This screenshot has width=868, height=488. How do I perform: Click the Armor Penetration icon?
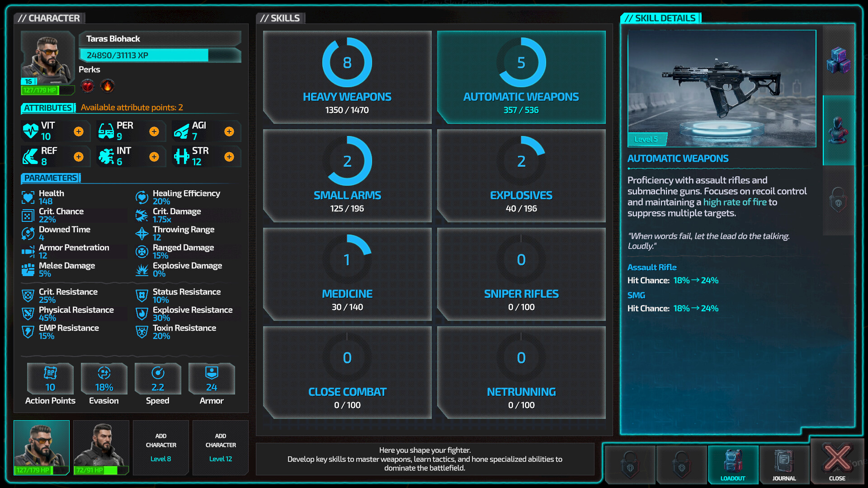[x=28, y=252]
